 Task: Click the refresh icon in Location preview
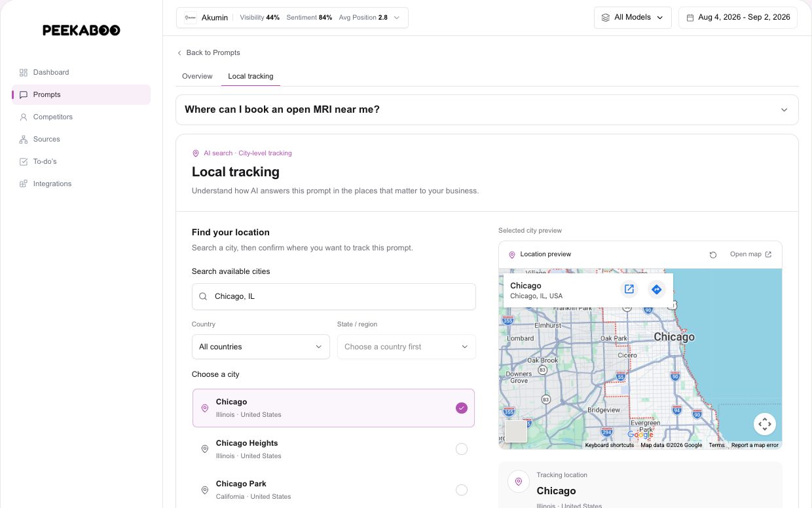coord(713,254)
